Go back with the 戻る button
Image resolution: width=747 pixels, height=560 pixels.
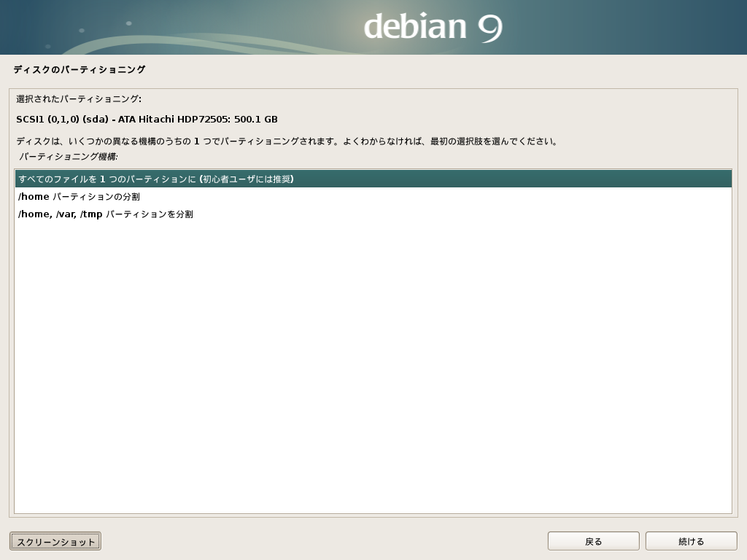pyautogui.click(x=593, y=542)
